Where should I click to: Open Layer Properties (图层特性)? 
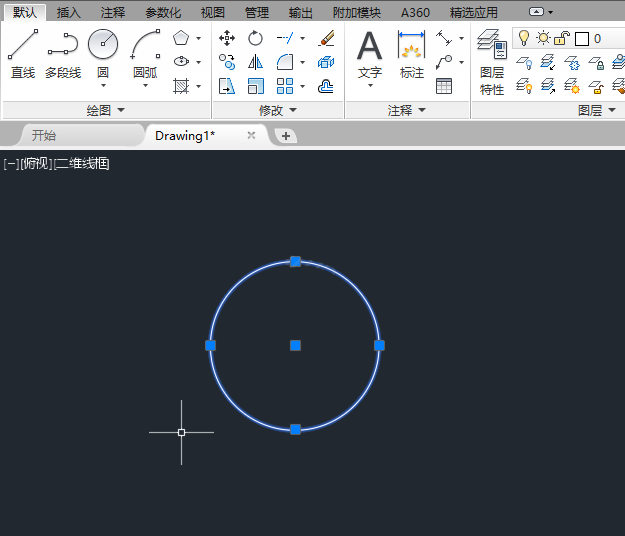pos(491,62)
